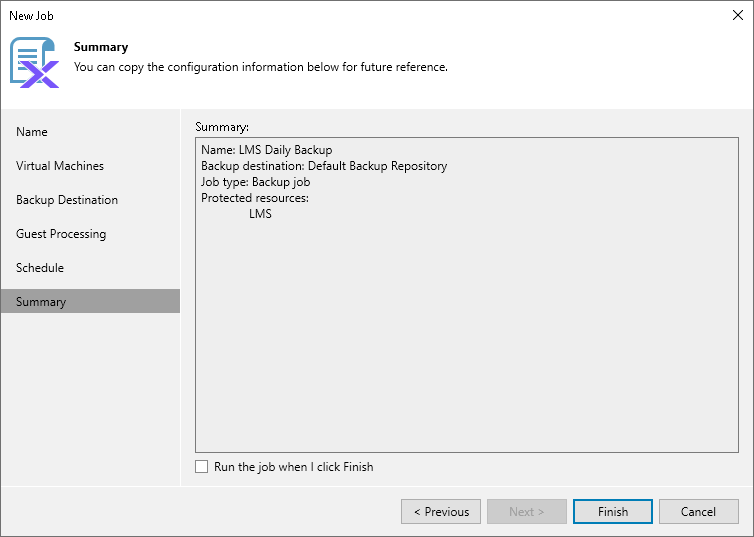Close the New Job dialog
The image size is (754, 537).
coord(737,15)
